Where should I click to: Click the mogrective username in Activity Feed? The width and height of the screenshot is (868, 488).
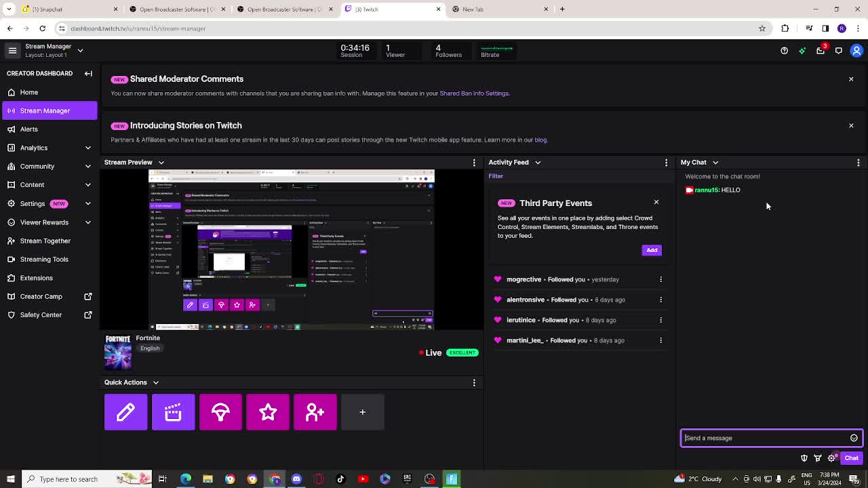tap(524, 279)
